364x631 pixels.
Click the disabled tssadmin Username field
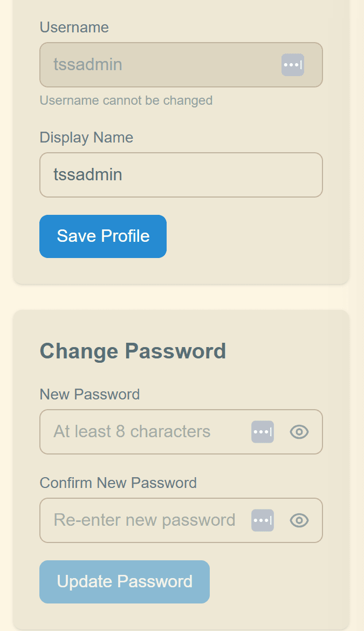pos(151,65)
